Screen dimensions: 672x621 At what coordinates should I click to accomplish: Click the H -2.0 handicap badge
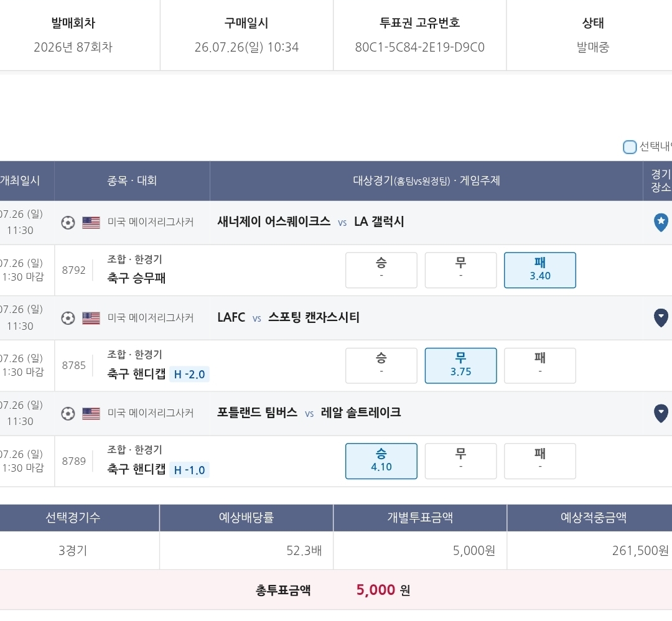tap(189, 374)
